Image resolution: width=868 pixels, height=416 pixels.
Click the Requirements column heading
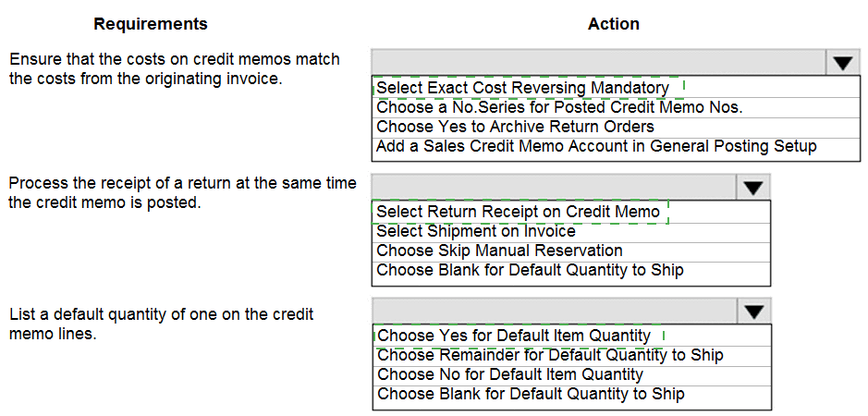tap(151, 24)
